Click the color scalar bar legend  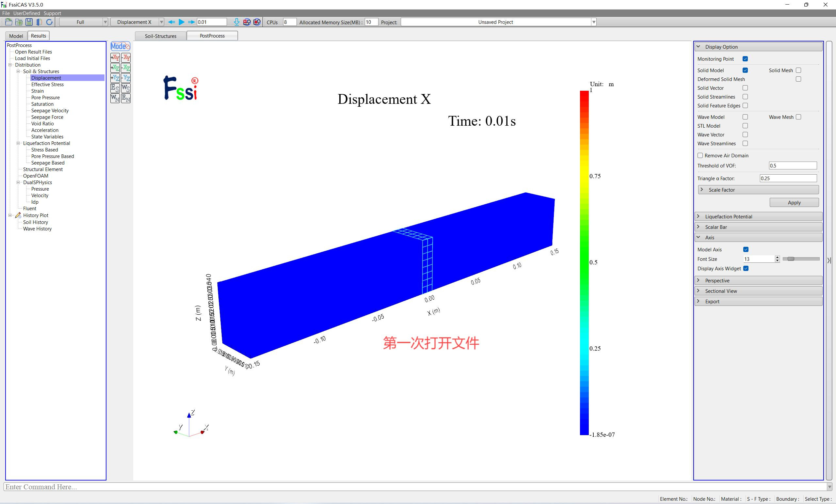pos(584,263)
